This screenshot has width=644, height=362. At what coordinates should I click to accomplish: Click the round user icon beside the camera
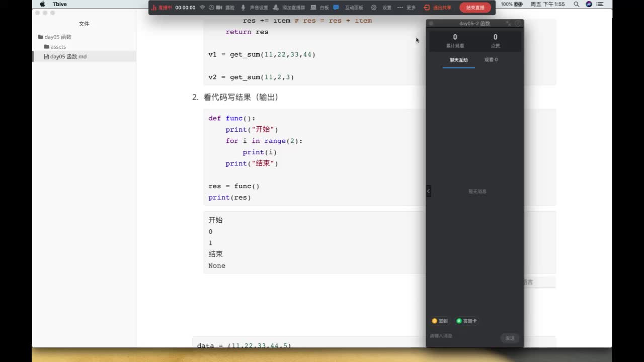pyautogui.click(x=211, y=8)
